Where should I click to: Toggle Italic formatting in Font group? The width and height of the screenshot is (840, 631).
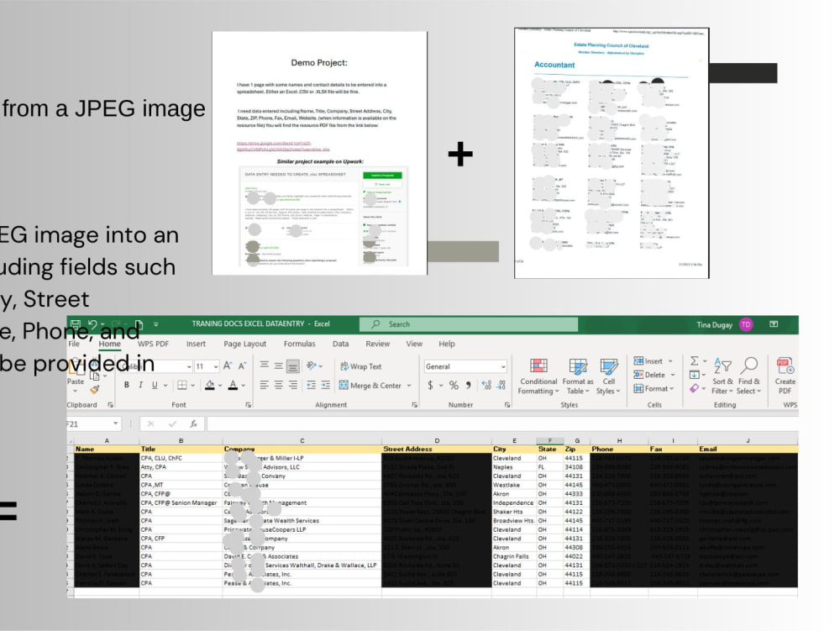coord(140,385)
